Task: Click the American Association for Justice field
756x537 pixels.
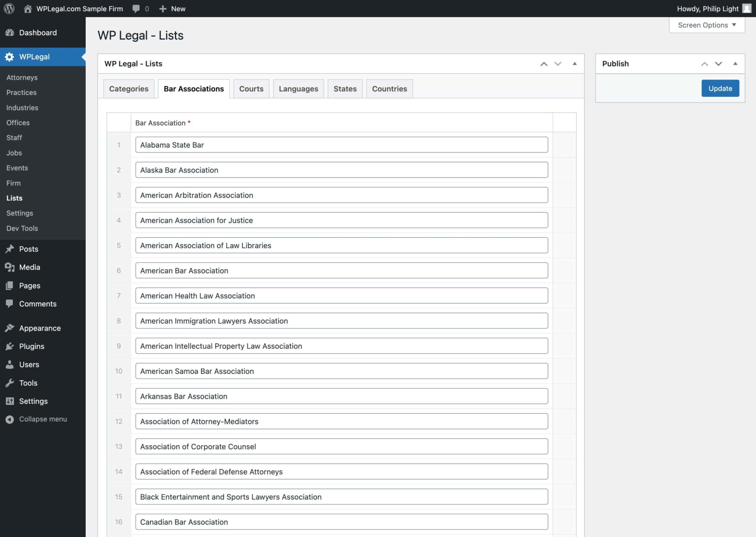Action: click(x=341, y=220)
